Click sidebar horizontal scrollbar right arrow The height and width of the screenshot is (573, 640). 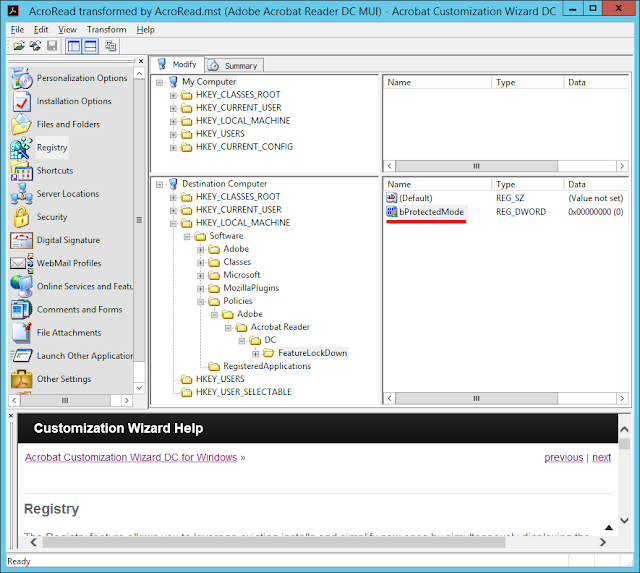(127, 401)
